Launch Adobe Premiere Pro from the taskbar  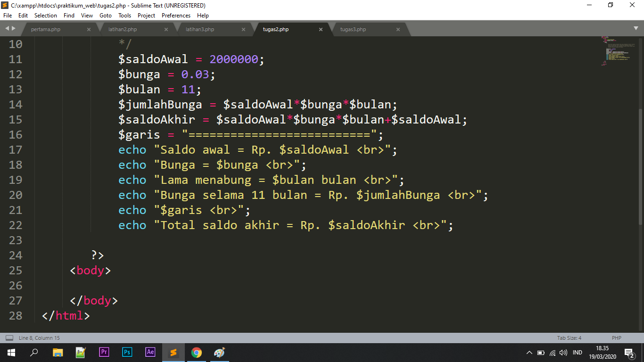point(104,352)
